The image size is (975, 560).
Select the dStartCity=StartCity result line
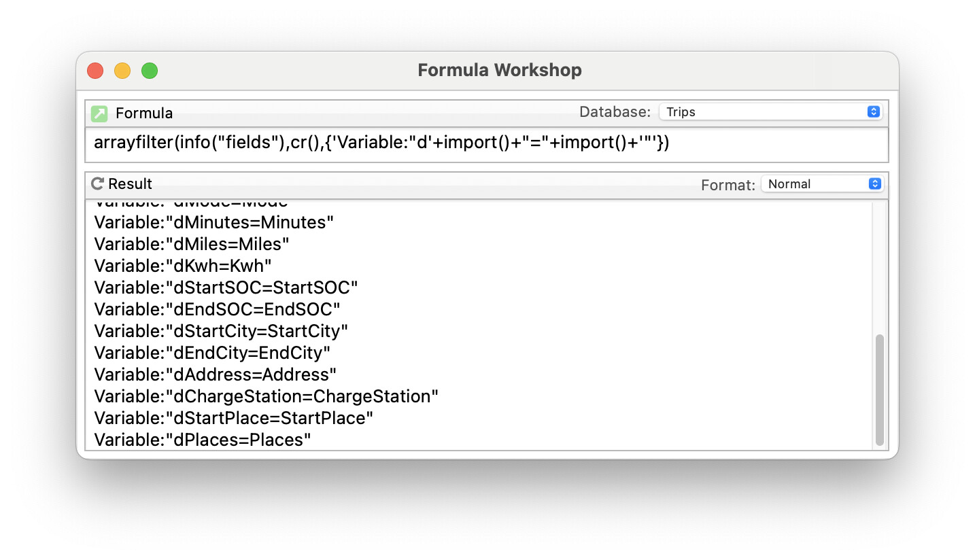tap(221, 331)
